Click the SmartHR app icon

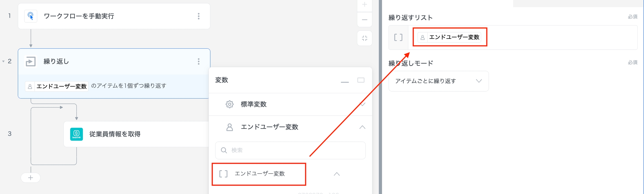point(76,134)
